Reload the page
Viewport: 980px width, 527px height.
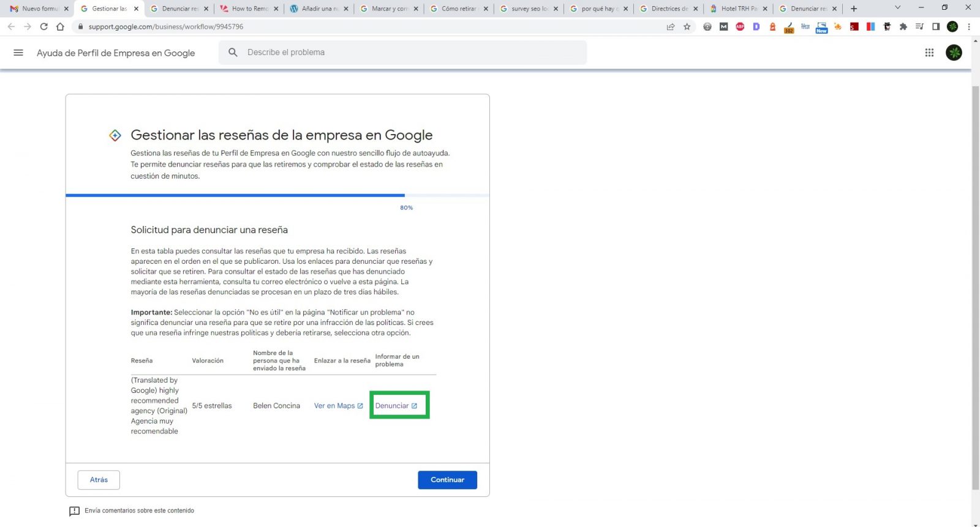tap(43, 27)
